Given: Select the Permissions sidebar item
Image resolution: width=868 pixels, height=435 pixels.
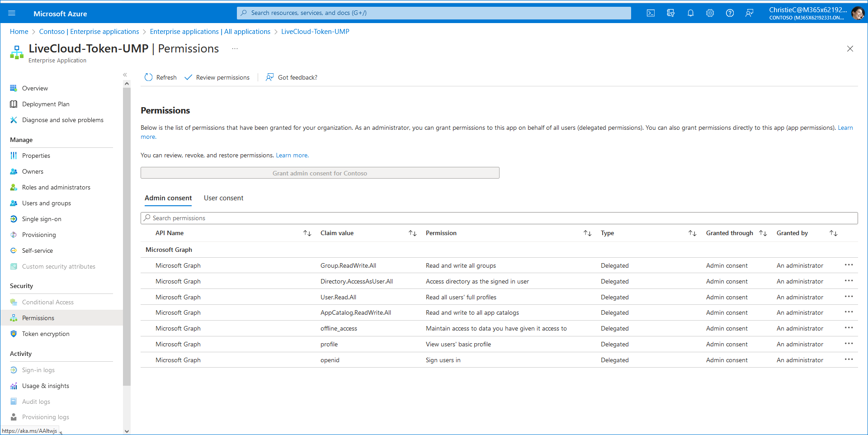Looking at the screenshot, I should point(61,318).
